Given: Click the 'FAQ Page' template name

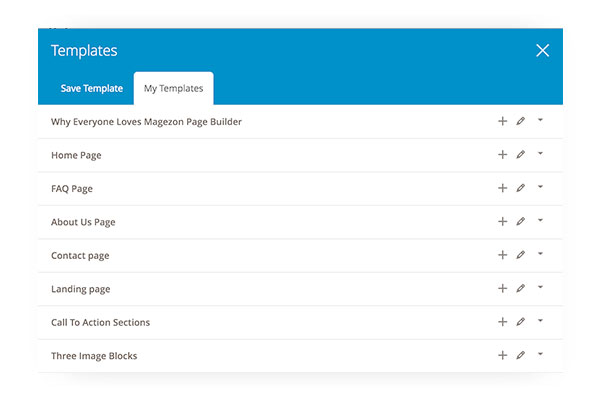Looking at the screenshot, I should (72, 189).
